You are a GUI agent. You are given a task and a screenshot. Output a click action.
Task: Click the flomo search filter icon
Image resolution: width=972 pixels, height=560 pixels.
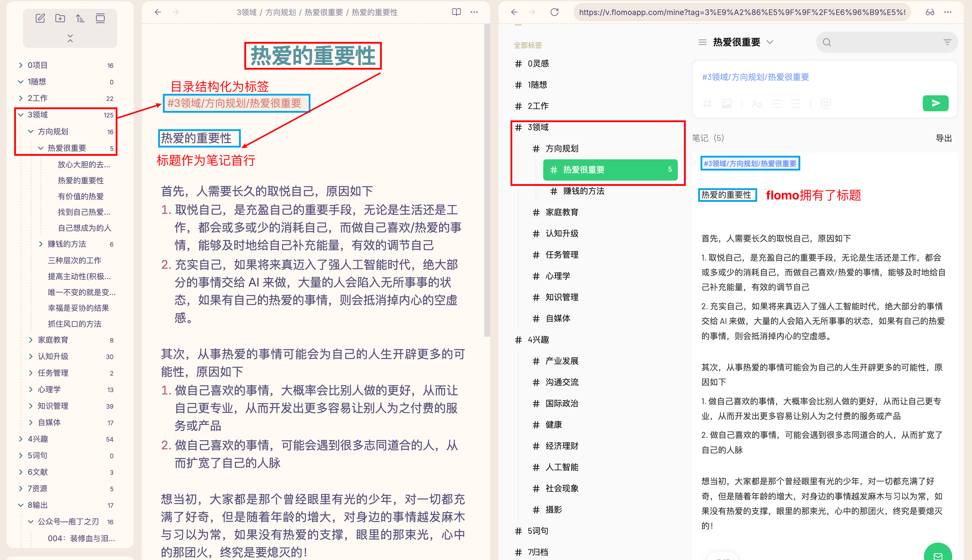[x=947, y=42]
